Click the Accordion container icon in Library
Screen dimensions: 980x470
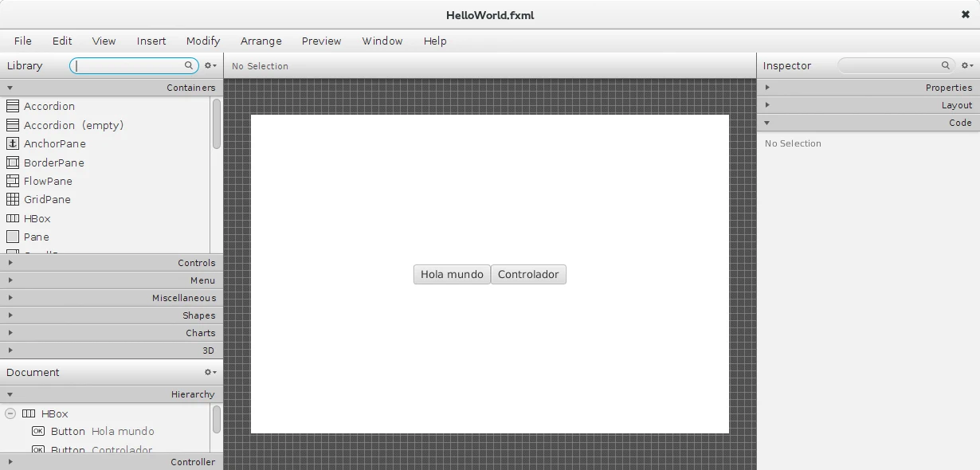click(13, 106)
